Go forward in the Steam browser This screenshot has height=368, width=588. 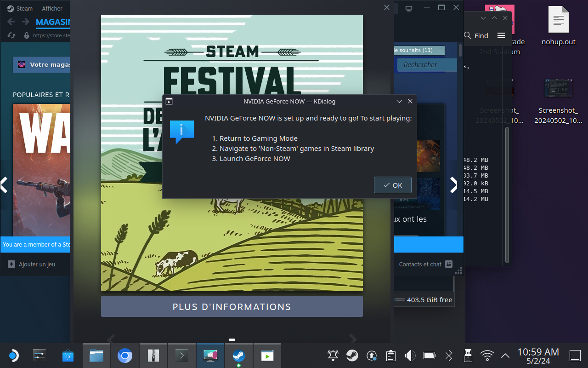pos(26,22)
